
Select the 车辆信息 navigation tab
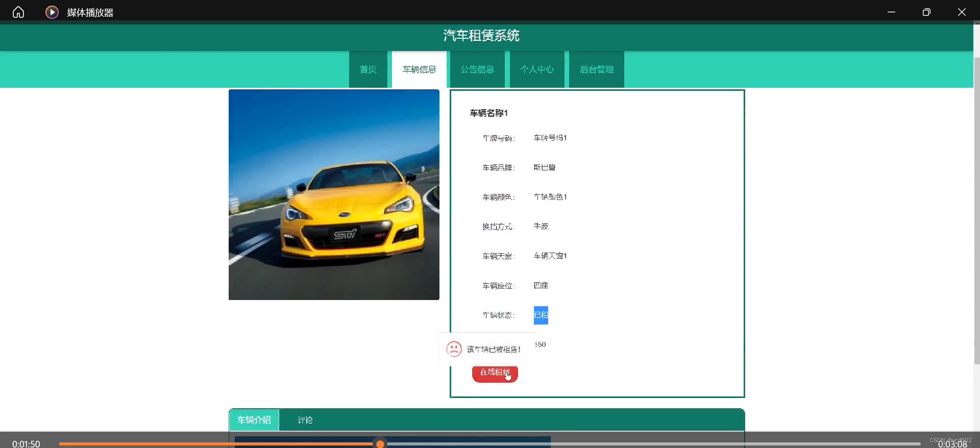tap(419, 69)
